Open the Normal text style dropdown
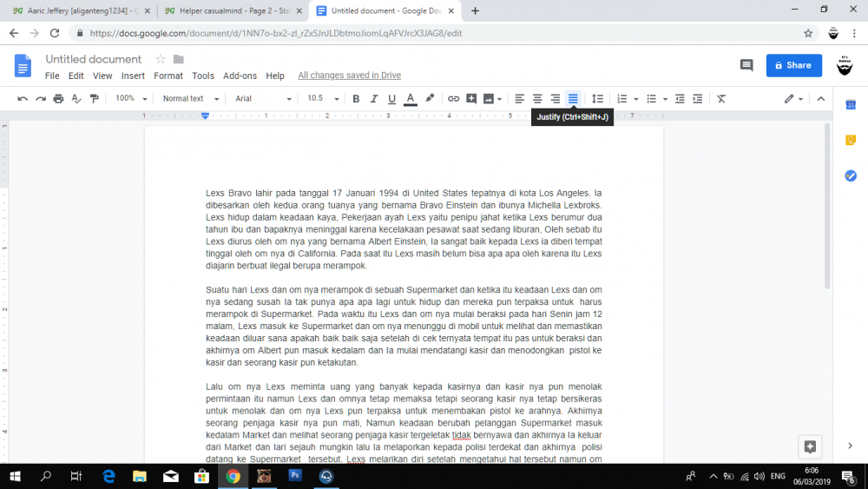 click(x=190, y=98)
